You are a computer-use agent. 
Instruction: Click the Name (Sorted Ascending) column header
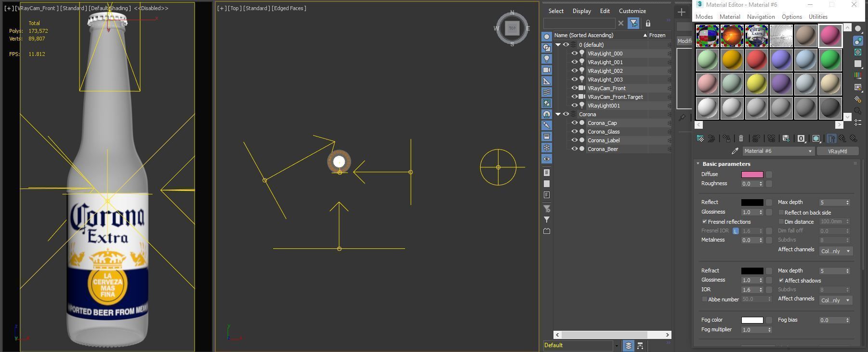pos(600,35)
